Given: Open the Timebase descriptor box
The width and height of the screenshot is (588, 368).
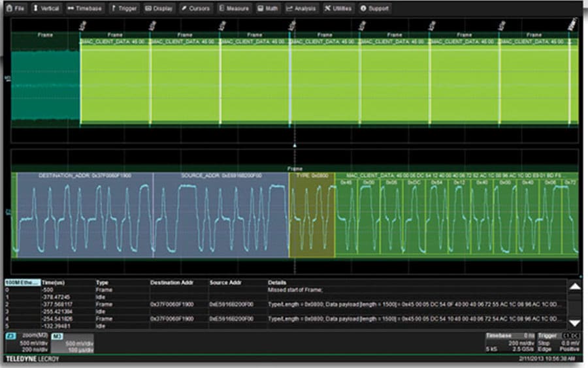Looking at the screenshot, I should 510,343.
